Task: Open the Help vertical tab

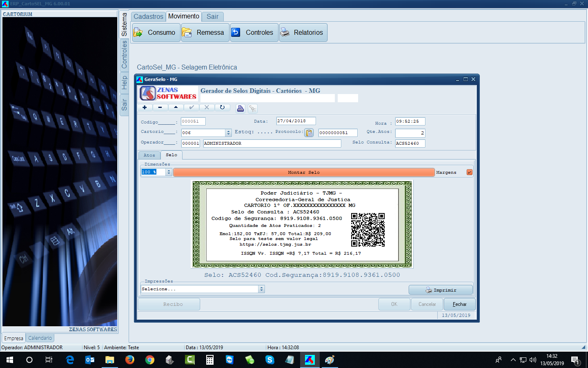Action: click(x=125, y=83)
